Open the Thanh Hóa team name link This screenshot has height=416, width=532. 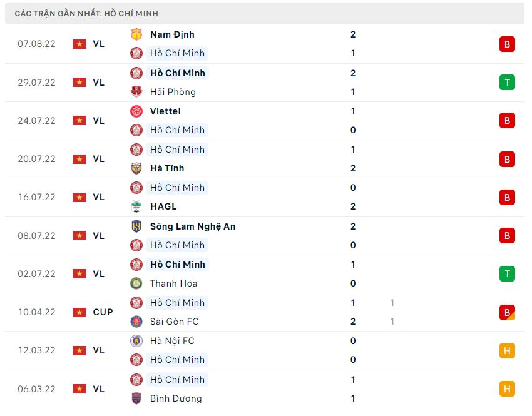pos(174,283)
